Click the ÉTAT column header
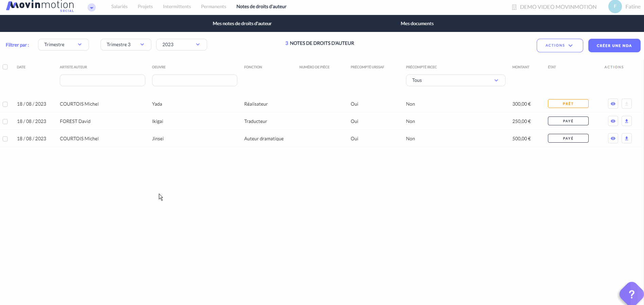Screen dimensions: 644x305 552,67
